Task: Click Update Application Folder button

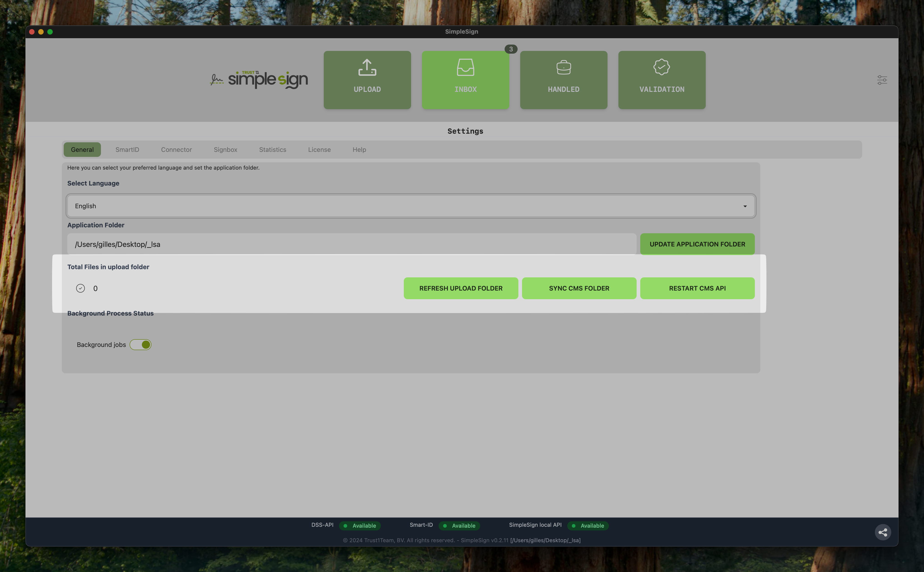Action: 697,244
